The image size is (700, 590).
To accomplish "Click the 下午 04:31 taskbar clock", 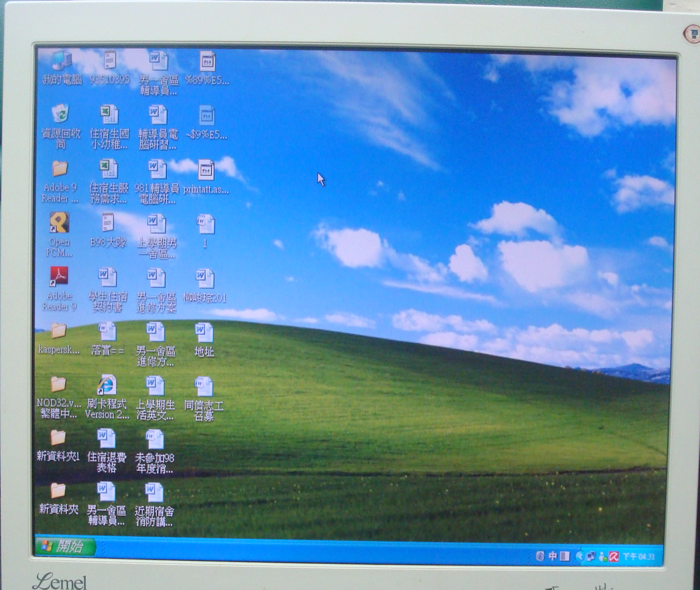I will pyautogui.click(x=639, y=557).
